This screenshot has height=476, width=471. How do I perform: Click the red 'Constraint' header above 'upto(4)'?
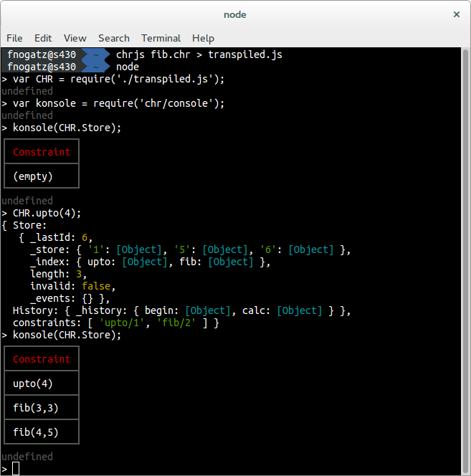tap(42, 359)
